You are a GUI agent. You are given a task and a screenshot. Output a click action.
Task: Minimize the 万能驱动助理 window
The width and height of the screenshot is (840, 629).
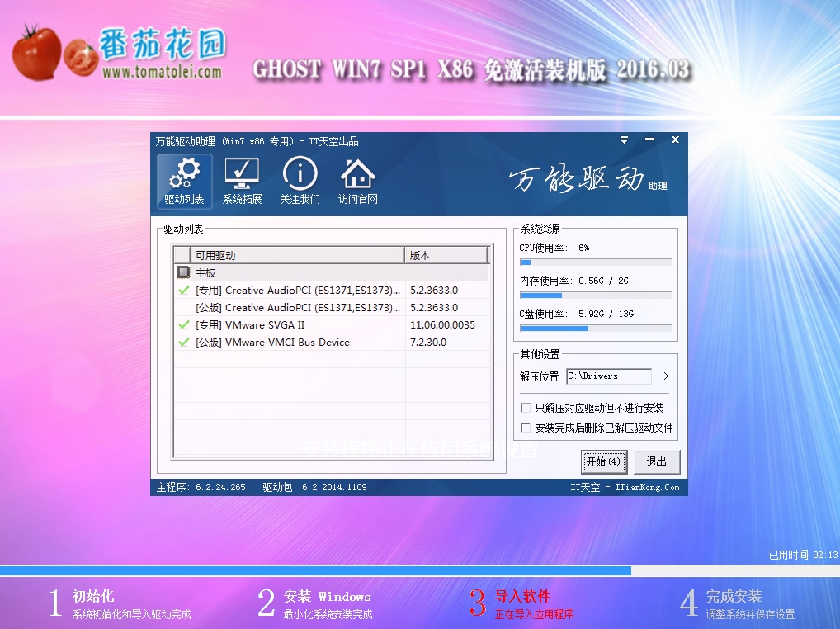point(650,140)
